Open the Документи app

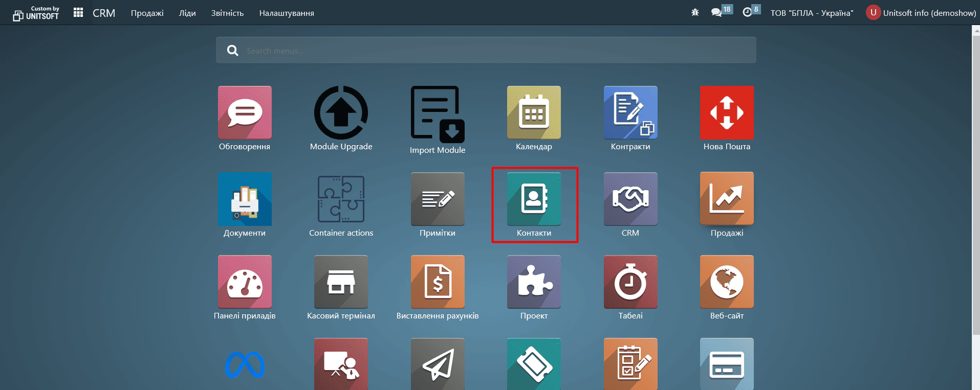[245, 199]
